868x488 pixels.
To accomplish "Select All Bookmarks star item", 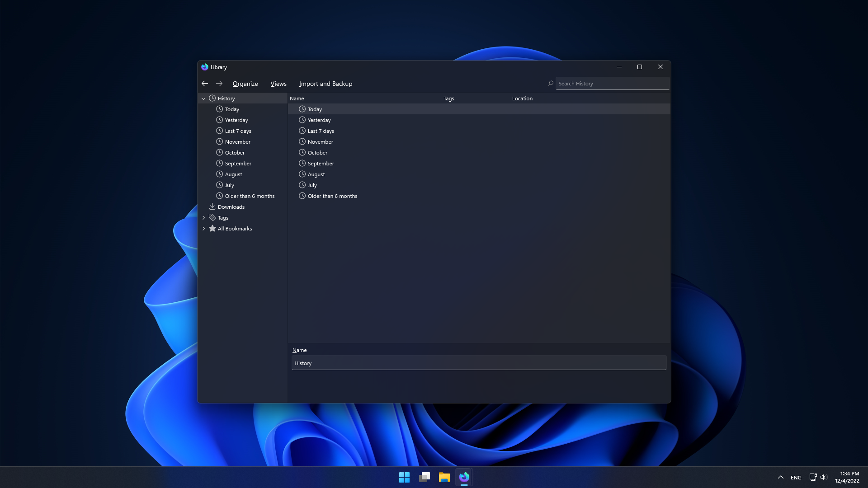I will click(x=235, y=229).
